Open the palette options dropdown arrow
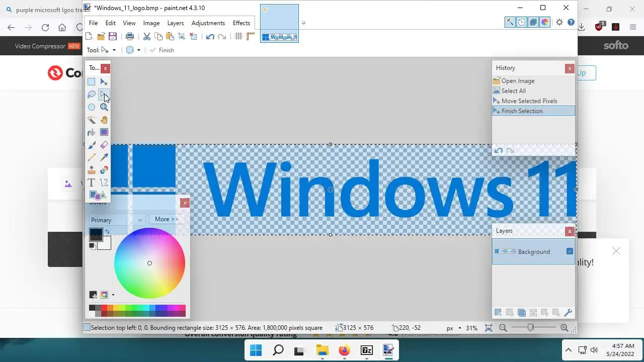 click(113, 295)
